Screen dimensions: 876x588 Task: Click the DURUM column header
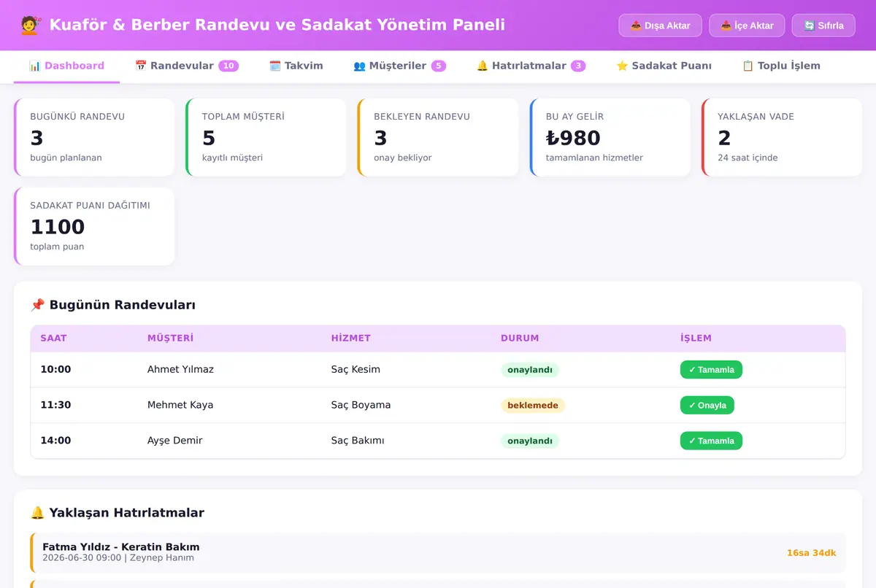520,339
